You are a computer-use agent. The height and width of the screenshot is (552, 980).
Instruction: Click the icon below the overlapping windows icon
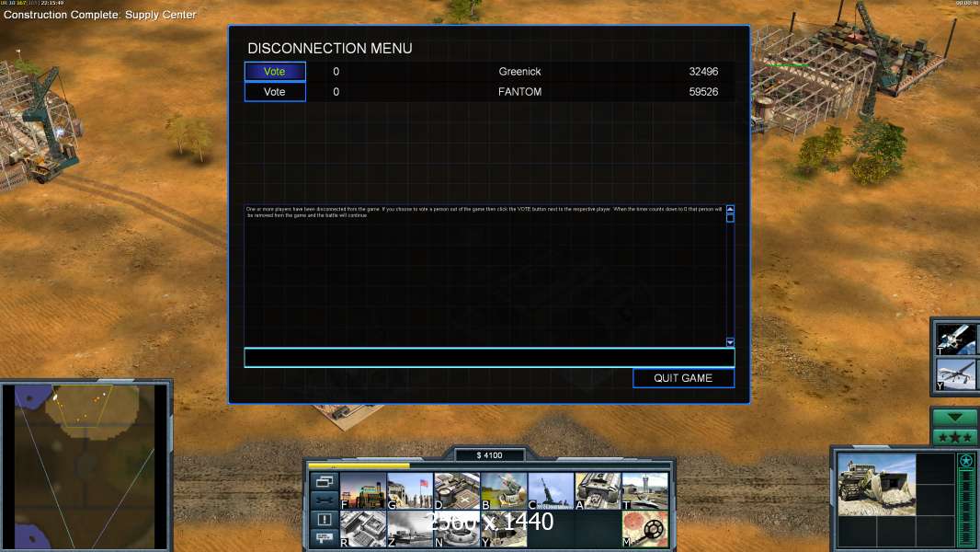[x=325, y=500]
